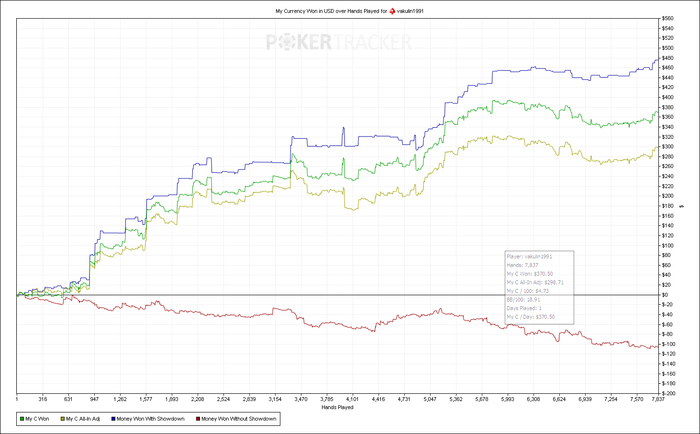Click the blue Money Won With Showdown swatch
700x434 pixels.
pyautogui.click(x=113, y=419)
